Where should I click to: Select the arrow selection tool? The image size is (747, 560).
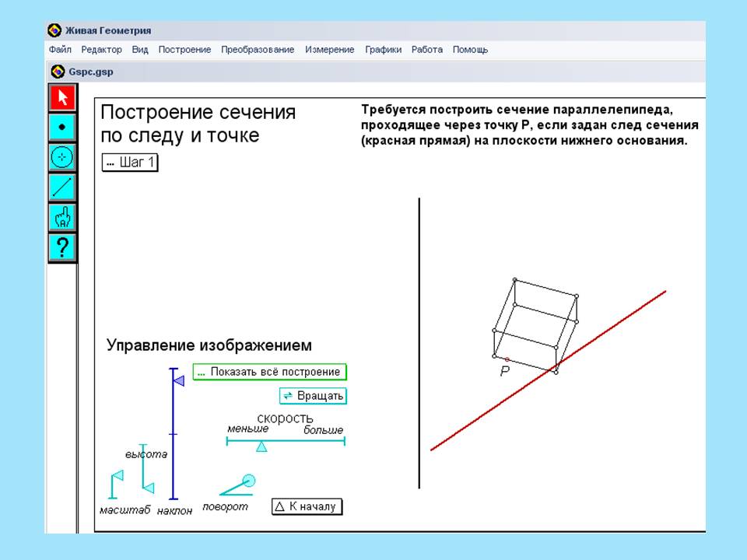[x=62, y=98]
